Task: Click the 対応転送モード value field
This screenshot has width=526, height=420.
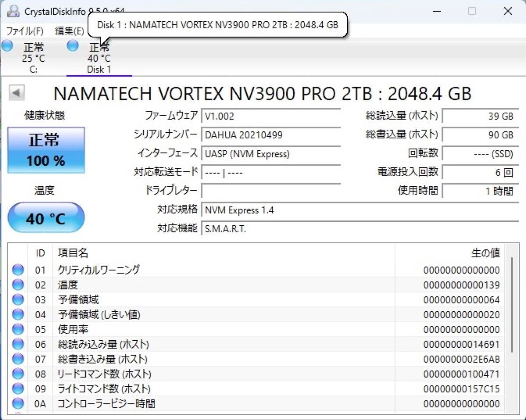Action: coord(271,172)
